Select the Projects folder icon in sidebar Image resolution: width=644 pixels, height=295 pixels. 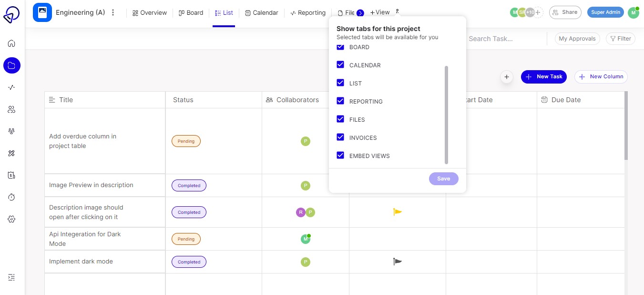(11, 65)
